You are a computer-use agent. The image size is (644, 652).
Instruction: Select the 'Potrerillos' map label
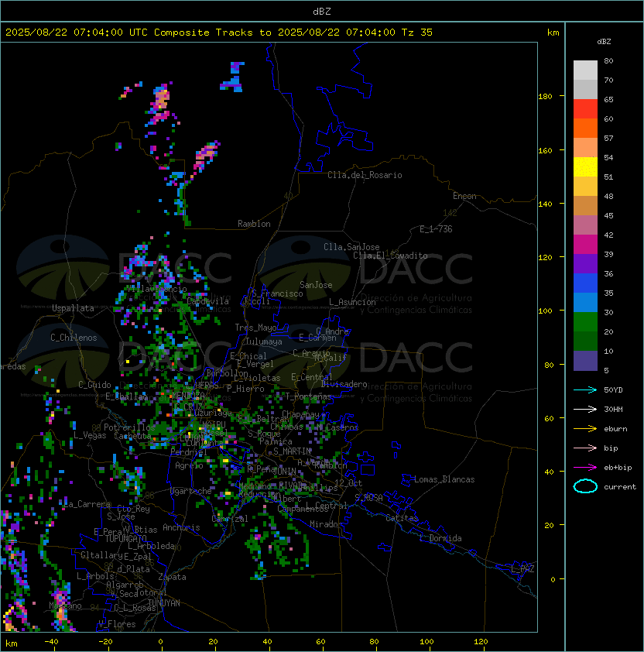tap(129, 427)
